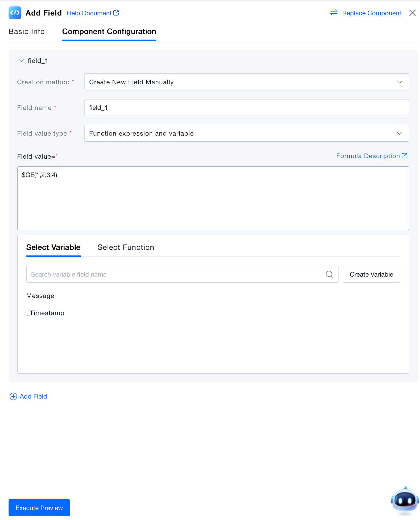Screen dimensions: 420x520
Task: Open the Formula Description link
Action: (371, 156)
